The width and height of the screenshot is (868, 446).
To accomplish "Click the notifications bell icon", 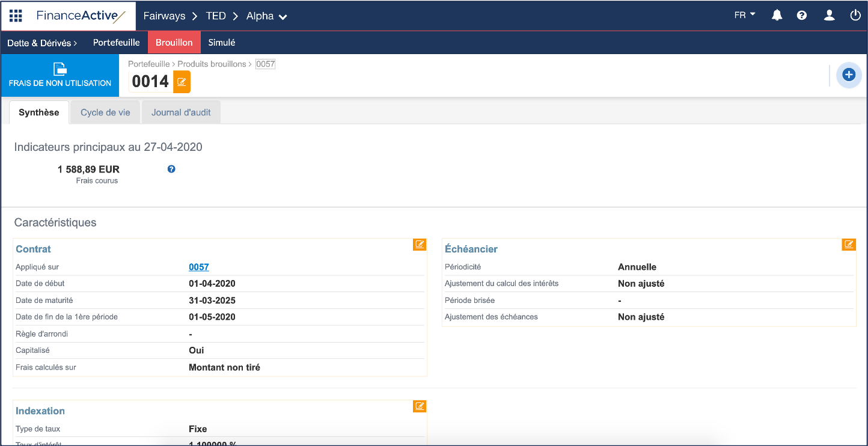I will coord(777,16).
